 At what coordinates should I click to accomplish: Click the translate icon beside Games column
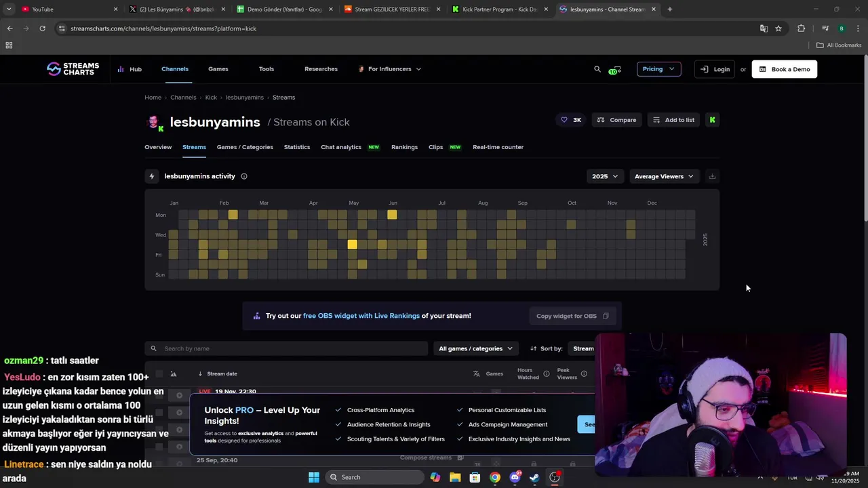click(x=477, y=373)
